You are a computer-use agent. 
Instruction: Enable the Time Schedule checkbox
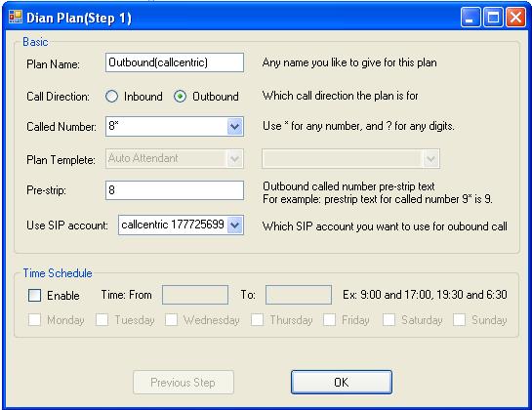click(x=34, y=295)
